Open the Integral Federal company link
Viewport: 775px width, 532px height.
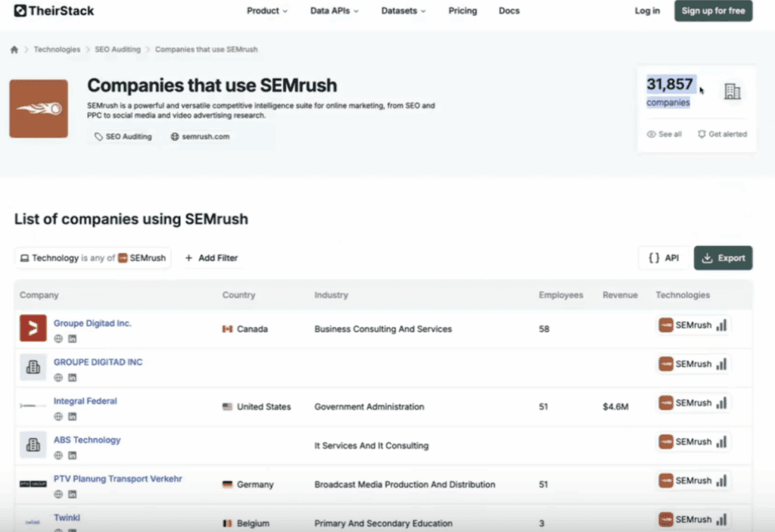(85, 401)
